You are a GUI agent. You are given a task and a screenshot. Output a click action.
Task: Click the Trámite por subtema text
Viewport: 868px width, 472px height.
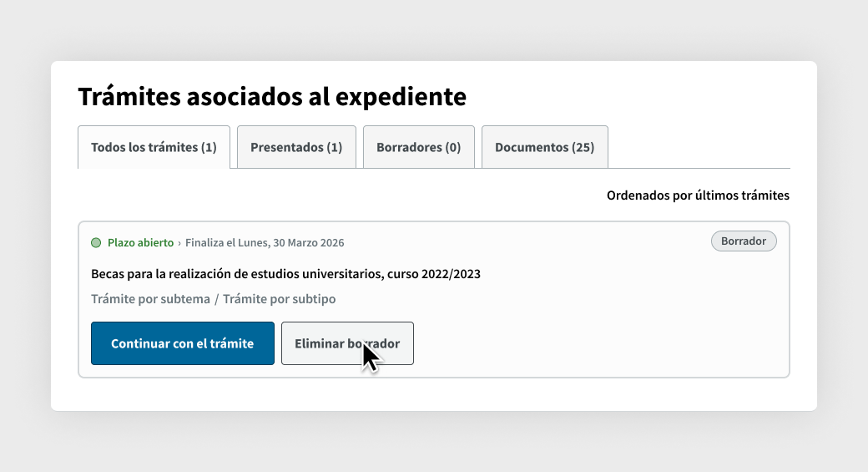[150, 299]
